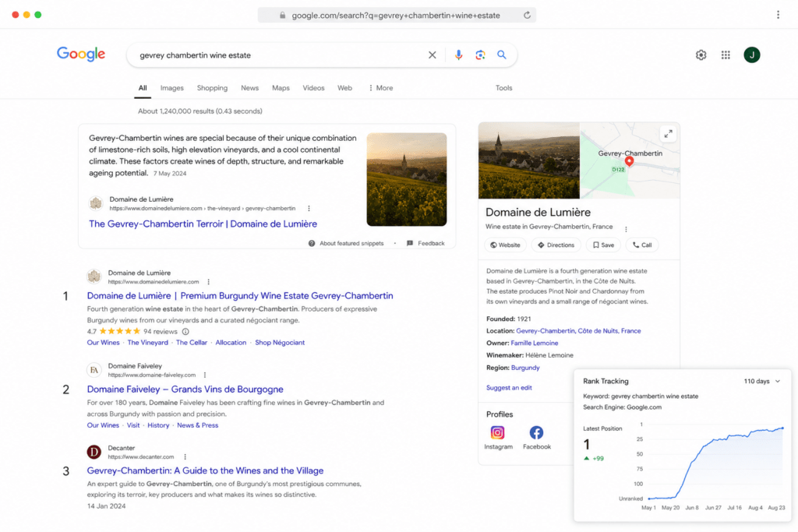Click the Save button in knowledge panel

pyautogui.click(x=604, y=245)
